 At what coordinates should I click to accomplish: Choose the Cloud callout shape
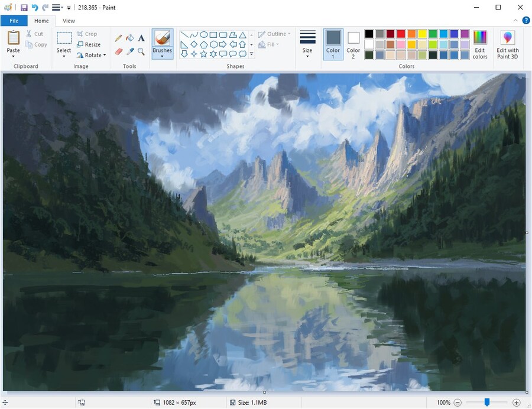coord(242,54)
